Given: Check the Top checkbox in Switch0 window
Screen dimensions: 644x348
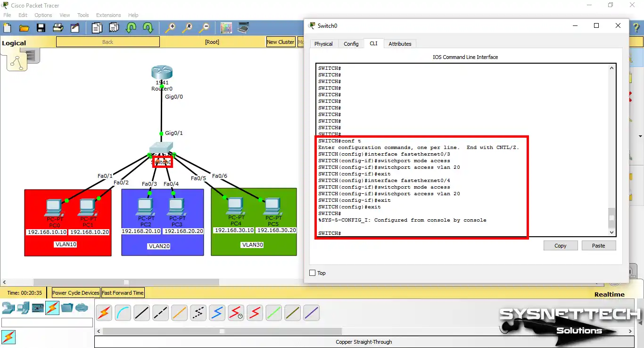Looking at the screenshot, I should [313, 273].
